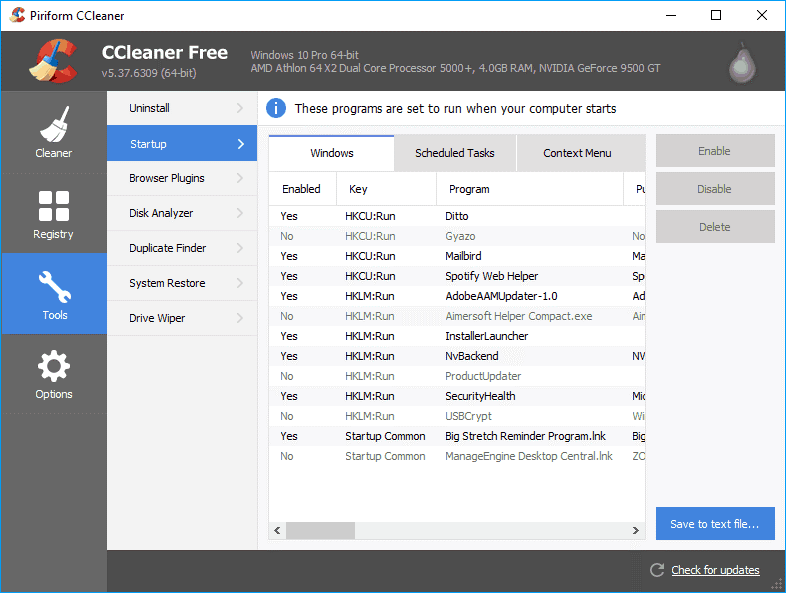Viewport: 786px width, 593px height.
Task: Click the blue info icon
Action: point(275,108)
